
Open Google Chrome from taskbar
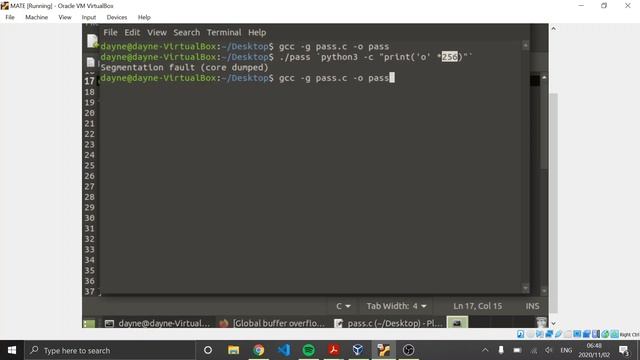[x=258, y=350]
